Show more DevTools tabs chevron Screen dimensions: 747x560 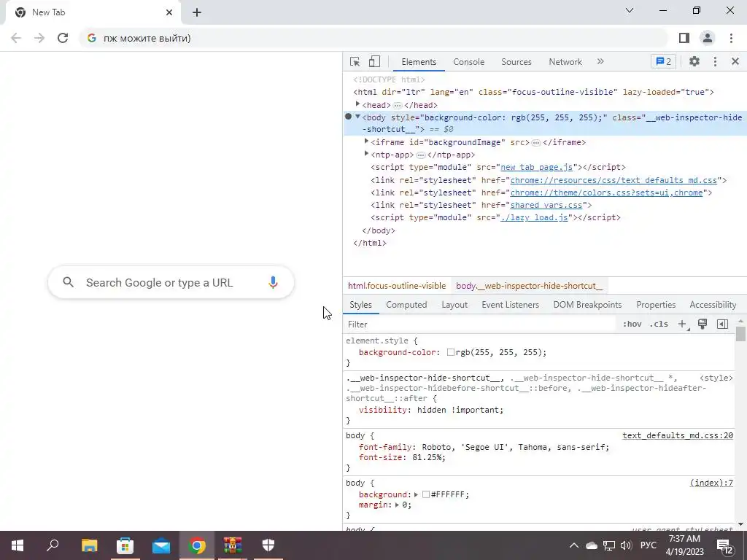click(x=600, y=61)
